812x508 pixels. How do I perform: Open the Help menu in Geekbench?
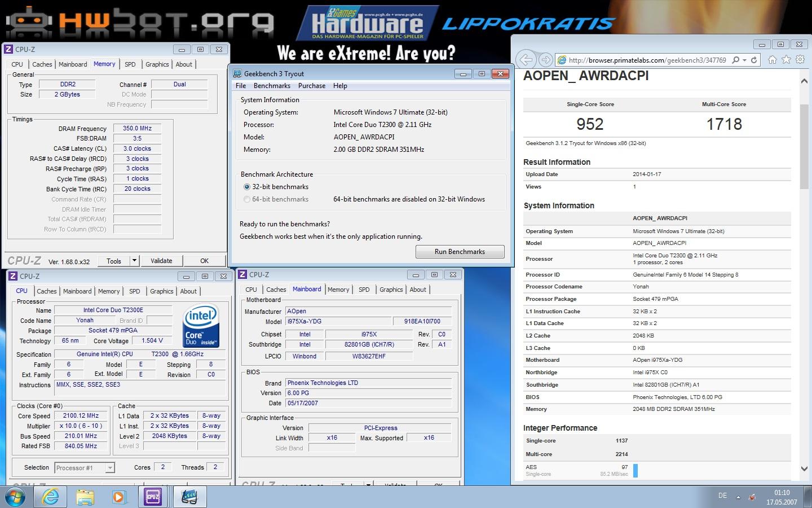pyautogui.click(x=340, y=86)
